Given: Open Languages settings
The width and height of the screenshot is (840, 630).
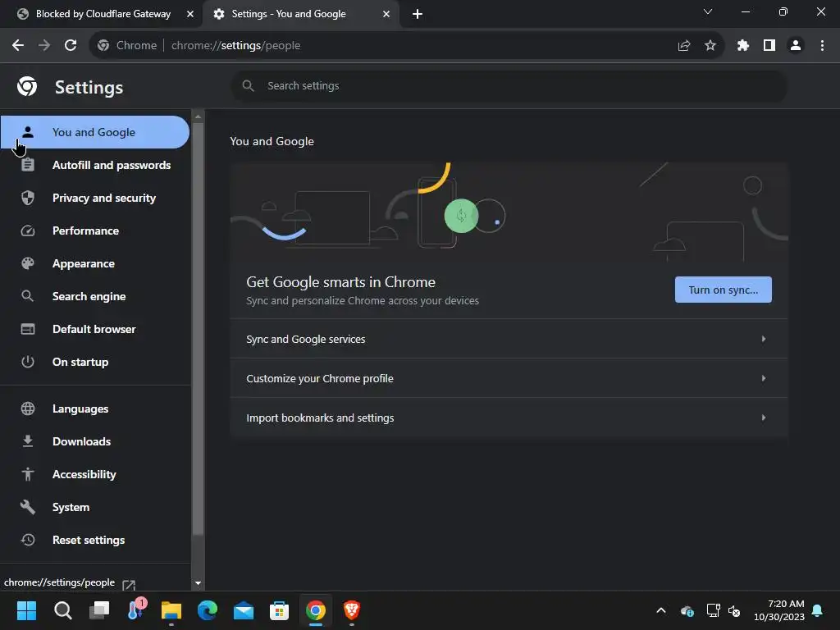Looking at the screenshot, I should [95, 409].
